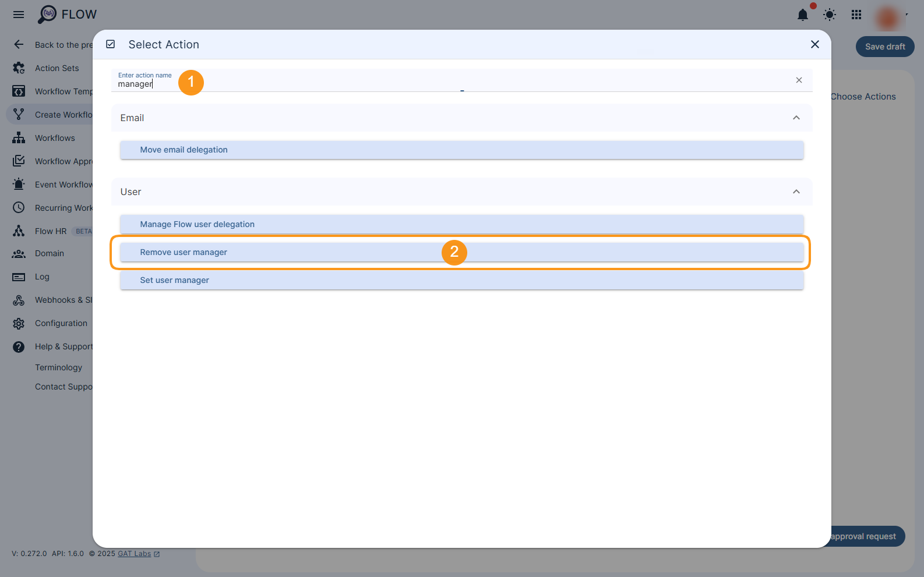Open the apps grid launcher
Image resolution: width=924 pixels, height=577 pixels.
(x=856, y=15)
